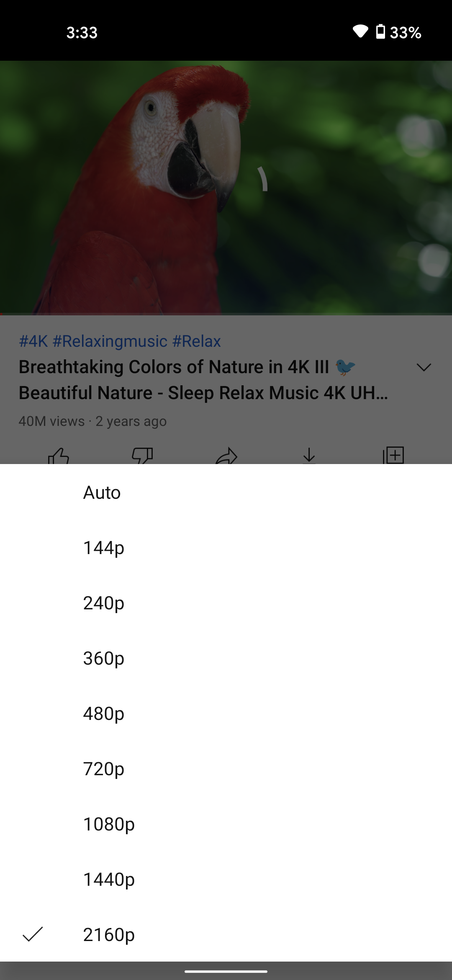Open the #4K hashtag link
The height and width of the screenshot is (980, 452).
coord(33,341)
